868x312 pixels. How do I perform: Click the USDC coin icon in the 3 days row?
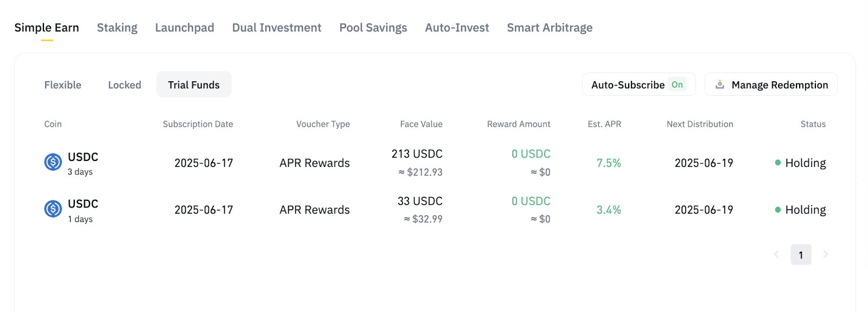pyautogui.click(x=53, y=162)
